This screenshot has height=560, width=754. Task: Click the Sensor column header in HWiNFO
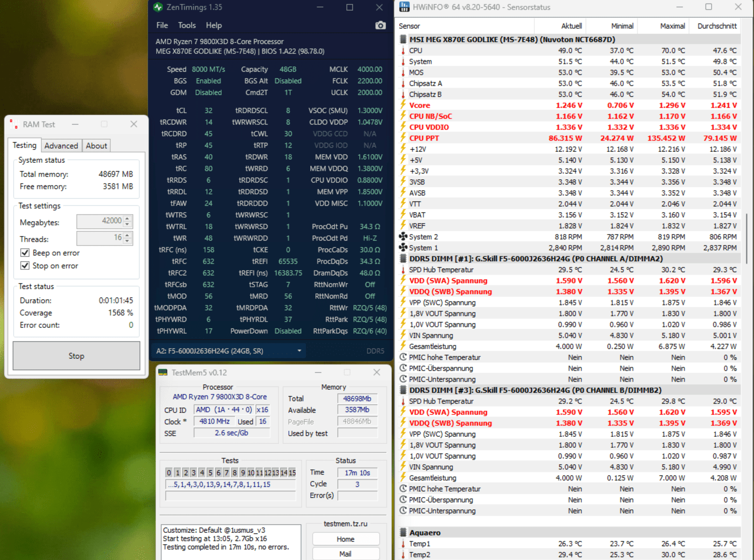465,26
